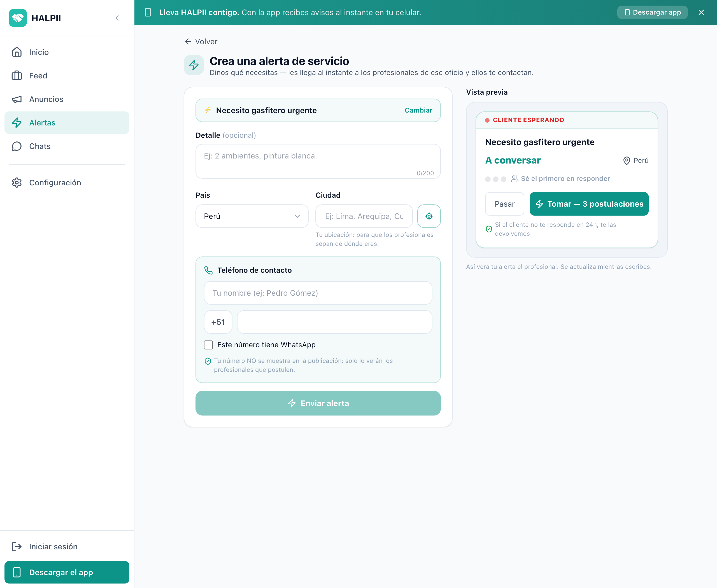Image resolution: width=717 pixels, height=588 pixels.
Task: Click the Iniciar sesión arrow icon
Action: (17, 546)
